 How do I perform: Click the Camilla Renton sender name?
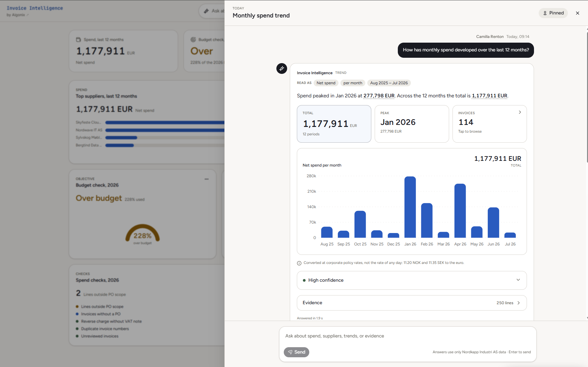[x=490, y=37]
